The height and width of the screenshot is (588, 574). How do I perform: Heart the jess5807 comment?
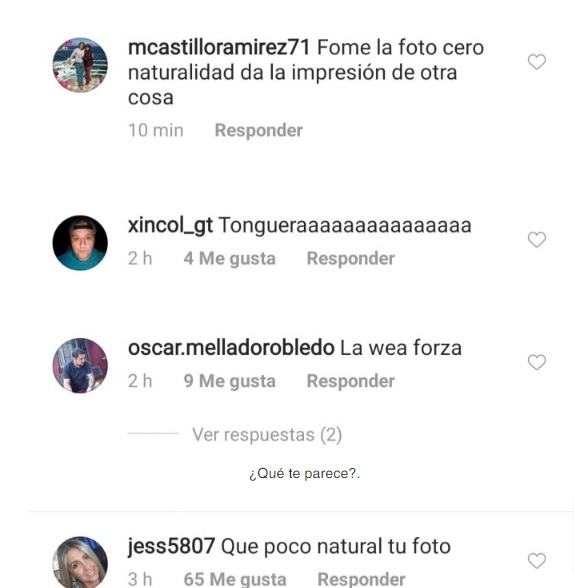click(x=537, y=561)
